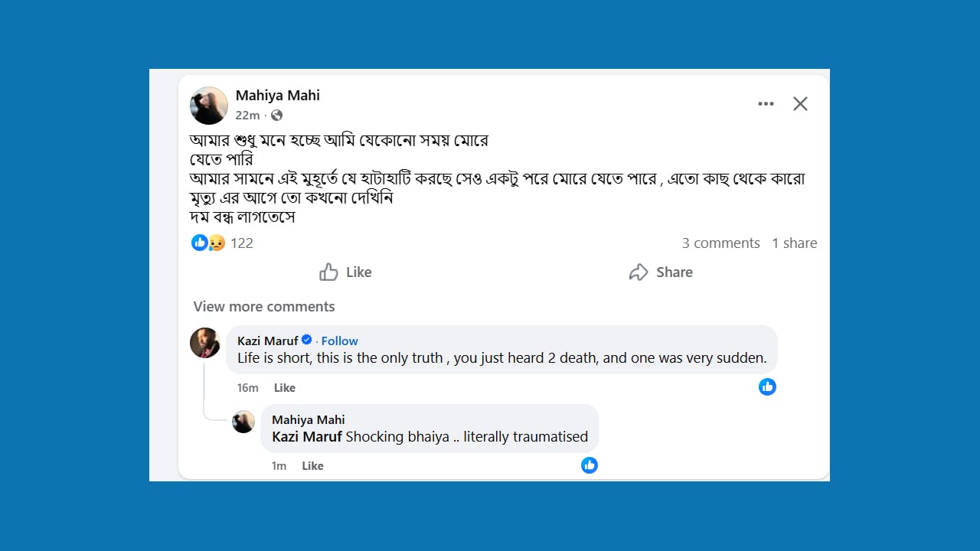980x551 pixels.
Task: Expand View more comments
Action: pyautogui.click(x=264, y=307)
